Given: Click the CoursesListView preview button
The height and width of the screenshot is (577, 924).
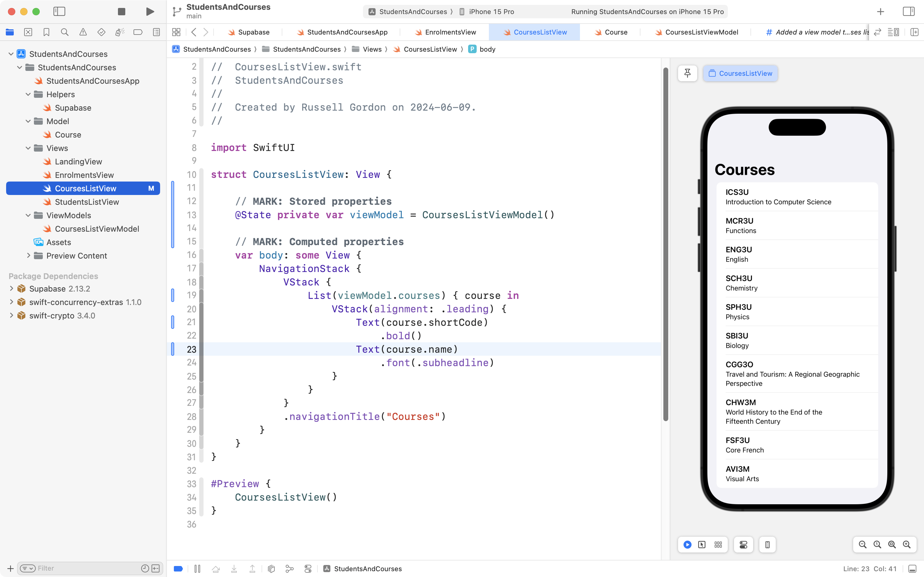Looking at the screenshot, I should point(740,73).
